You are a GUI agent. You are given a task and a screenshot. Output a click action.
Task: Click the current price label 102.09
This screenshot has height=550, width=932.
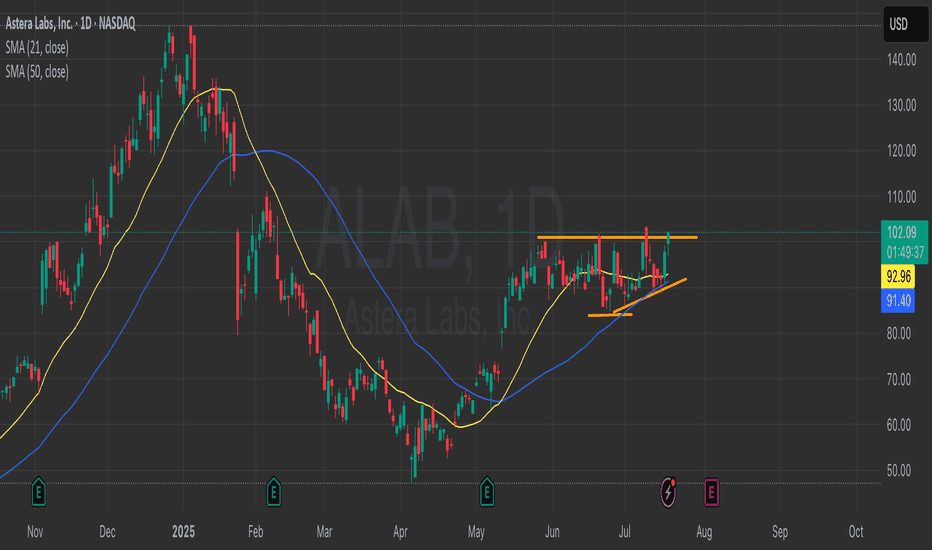(902, 232)
